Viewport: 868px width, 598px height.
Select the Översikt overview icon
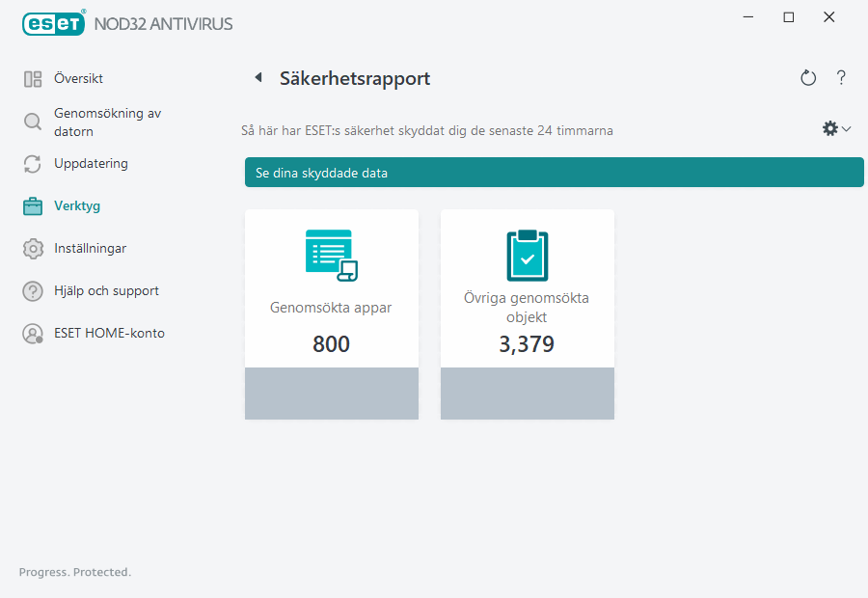(33, 78)
